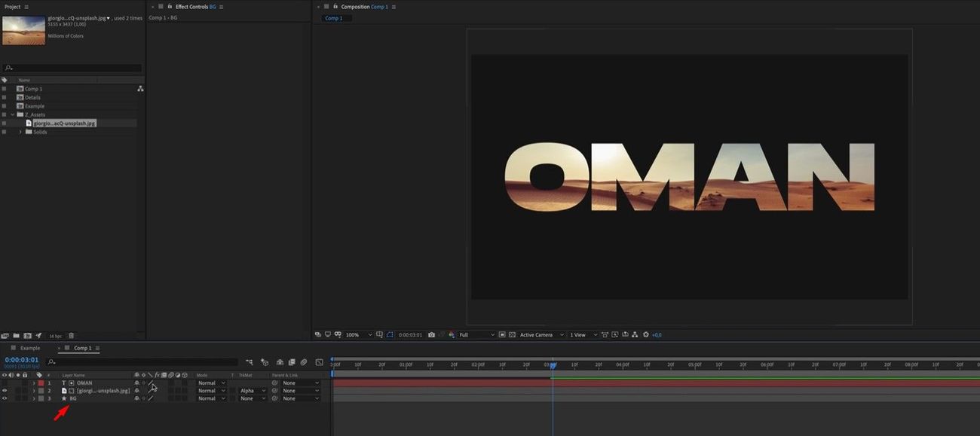980x436 pixels.
Task: Click the snapshot camera icon in viewer
Action: pos(430,335)
